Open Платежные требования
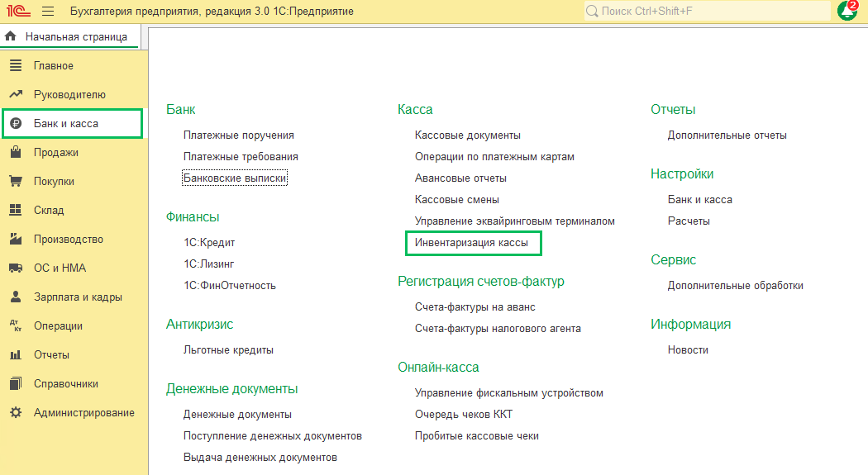 pos(241,156)
